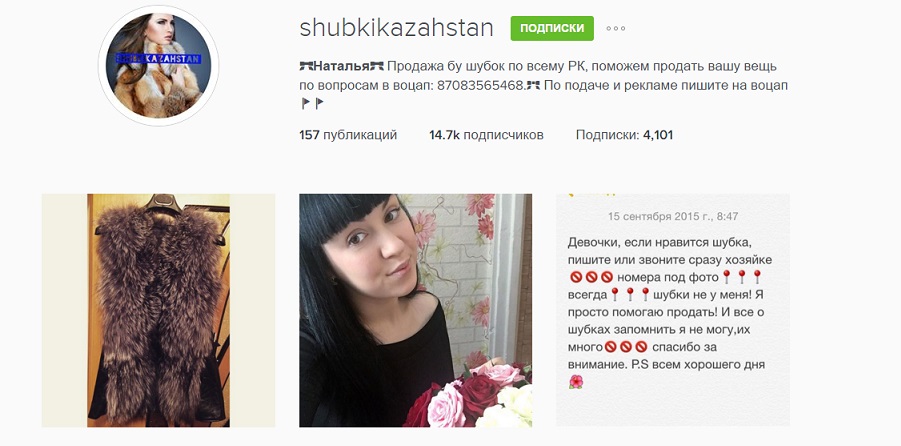Open the selfie post with roses
Viewport: 901px width, 446px height.
point(415,310)
